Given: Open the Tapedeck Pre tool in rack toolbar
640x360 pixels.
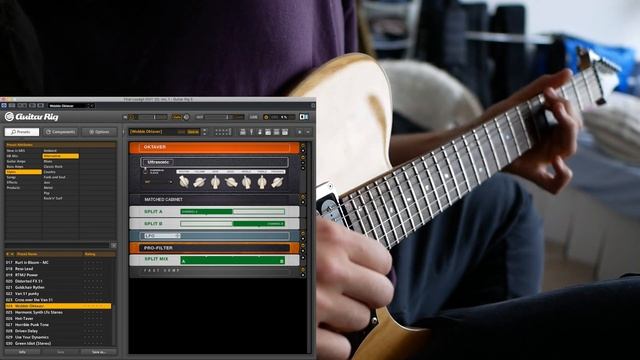Looking at the screenshot, I should pyautogui.click(x=242, y=132).
